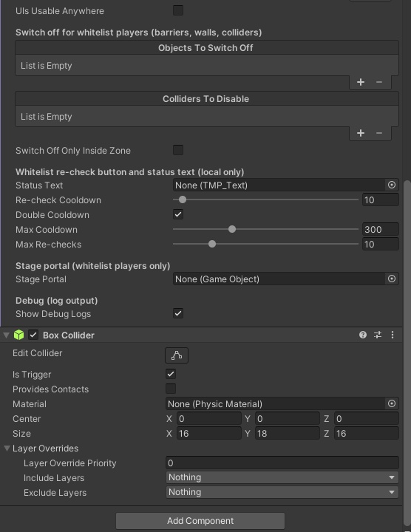Edit Size Y value field showing 18
This screenshot has width=411, height=532.
287,433
